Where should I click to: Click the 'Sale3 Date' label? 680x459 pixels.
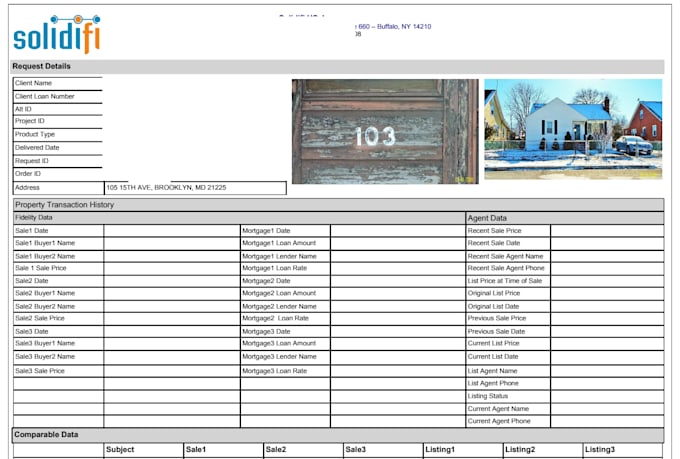[x=32, y=331]
